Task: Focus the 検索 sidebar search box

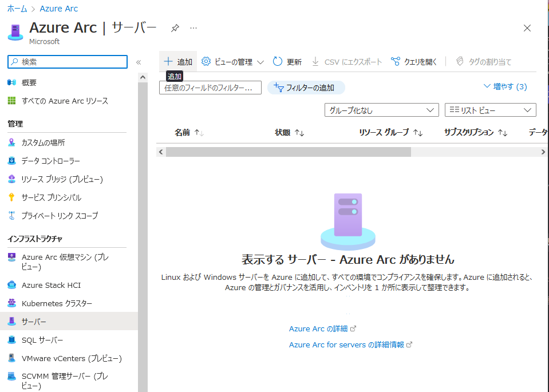Action: pyautogui.click(x=68, y=62)
